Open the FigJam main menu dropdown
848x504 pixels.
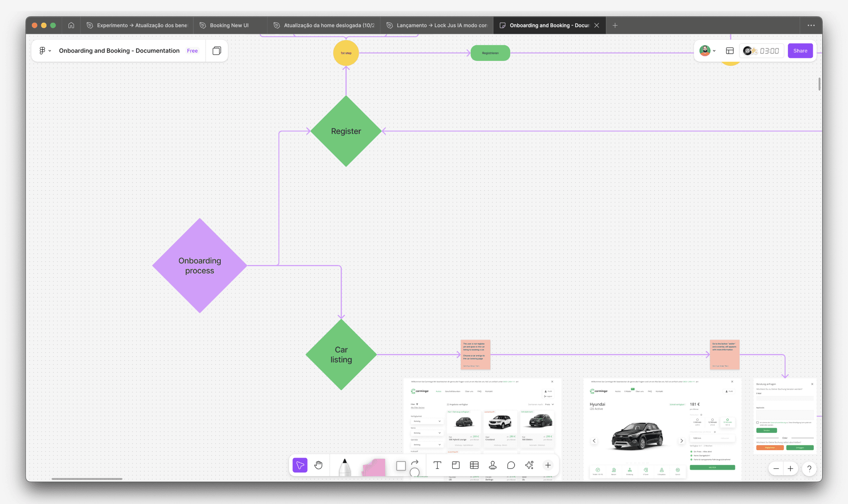pos(45,51)
